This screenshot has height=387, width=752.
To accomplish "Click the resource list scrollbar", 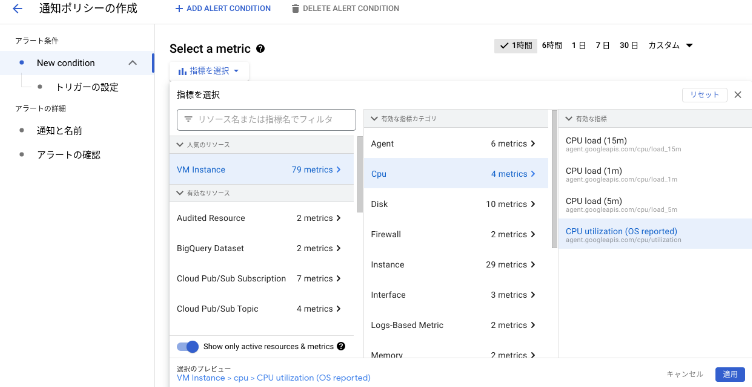I will tap(360, 174).
